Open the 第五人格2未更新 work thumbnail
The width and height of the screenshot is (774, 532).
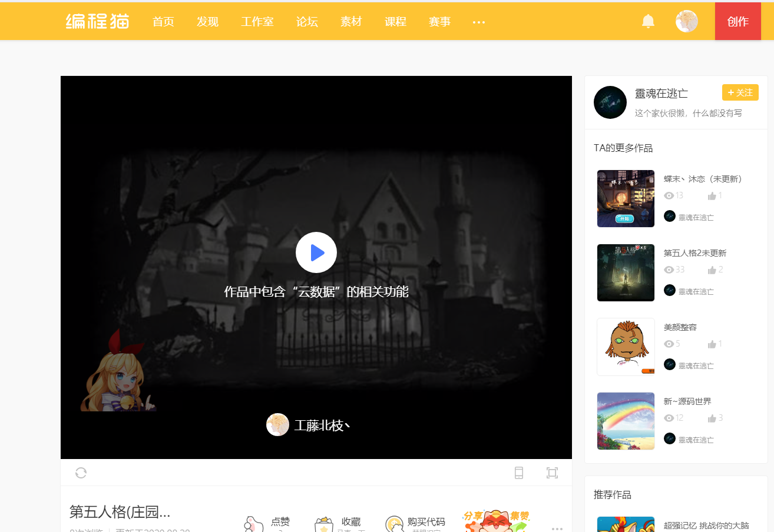tap(626, 272)
